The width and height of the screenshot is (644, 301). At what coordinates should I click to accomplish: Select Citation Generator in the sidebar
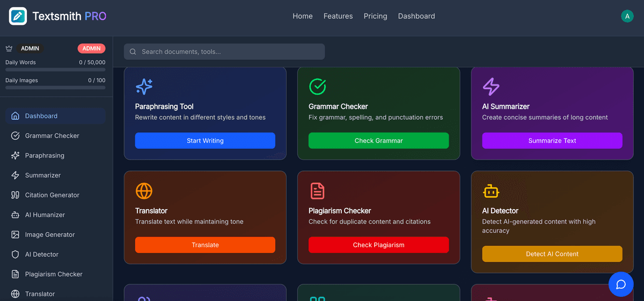52,195
